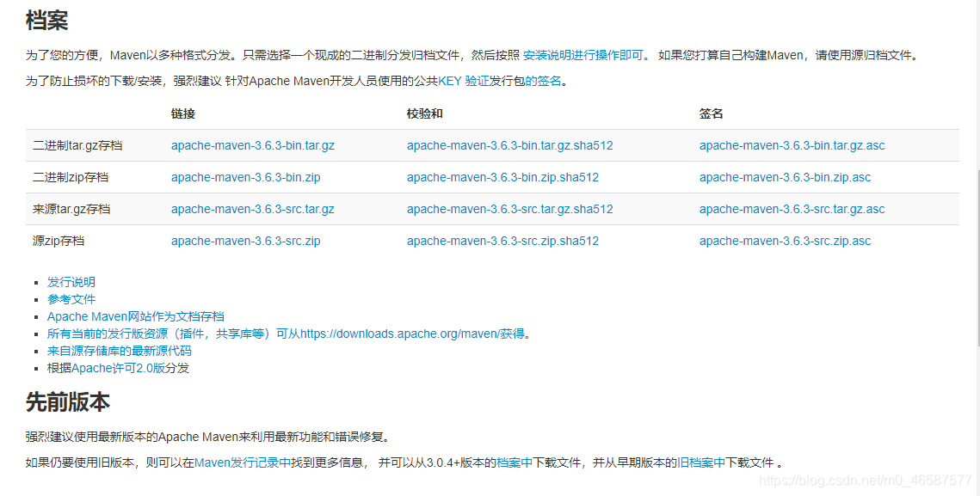This screenshot has height=496, width=980.
Task: Open Apache Maven网站作为文档存档 link
Action: [136, 316]
